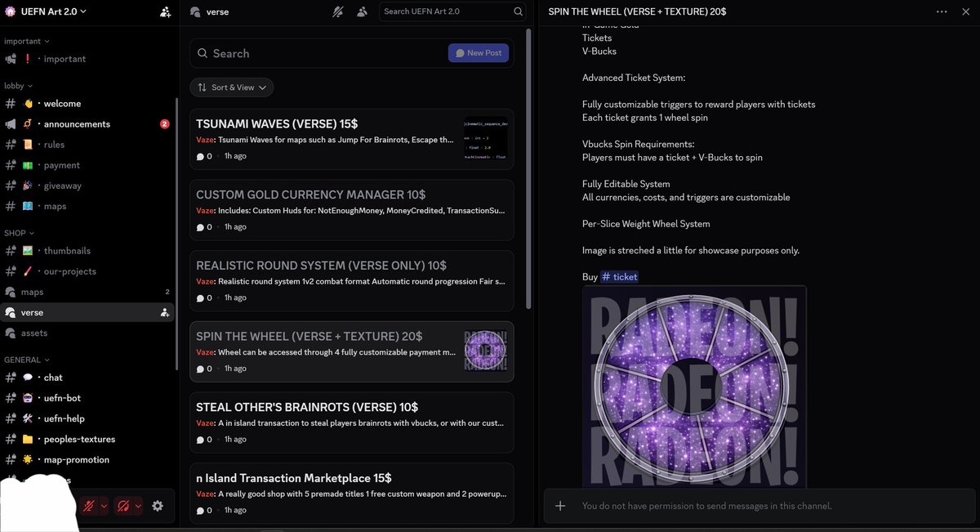The width and height of the screenshot is (980, 532).
Task: Click New Post button
Action: tap(479, 53)
